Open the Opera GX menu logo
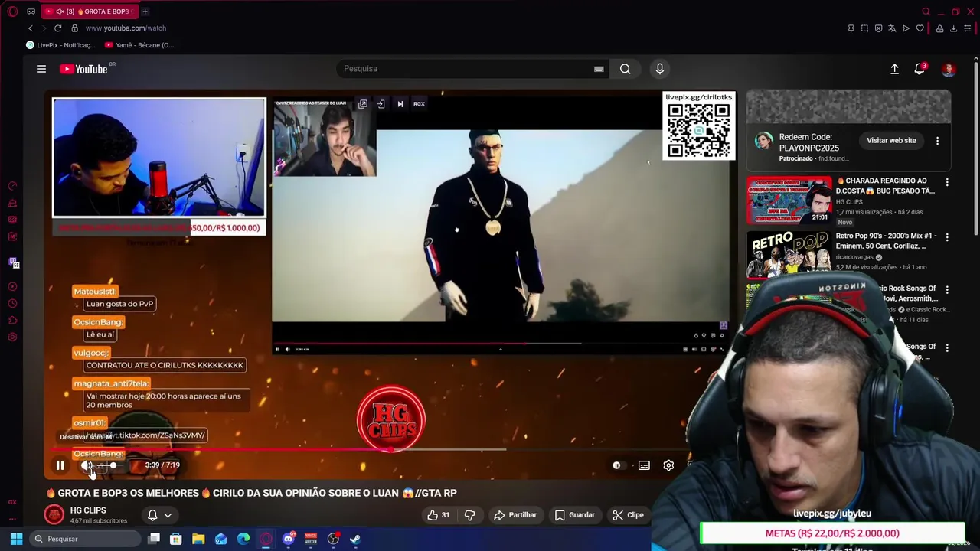This screenshot has width=980, height=551. 12,11
